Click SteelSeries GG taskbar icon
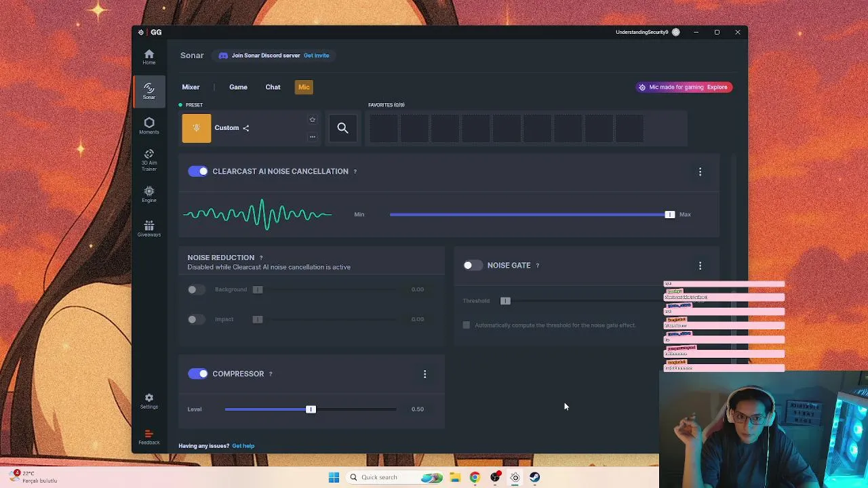The height and width of the screenshot is (488, 868). tap(515, 477)
